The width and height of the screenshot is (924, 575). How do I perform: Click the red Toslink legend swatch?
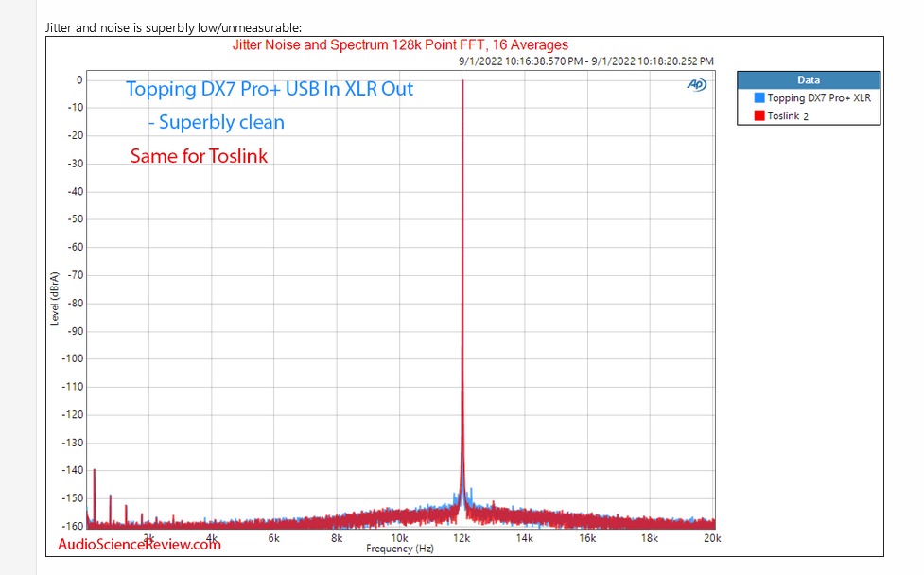(x=759, y=115)
